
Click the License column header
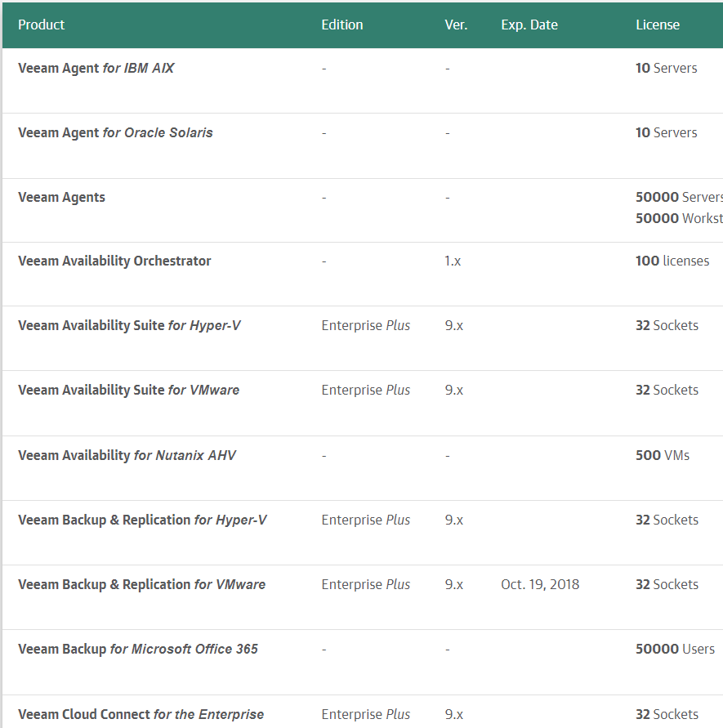[657, 25]
